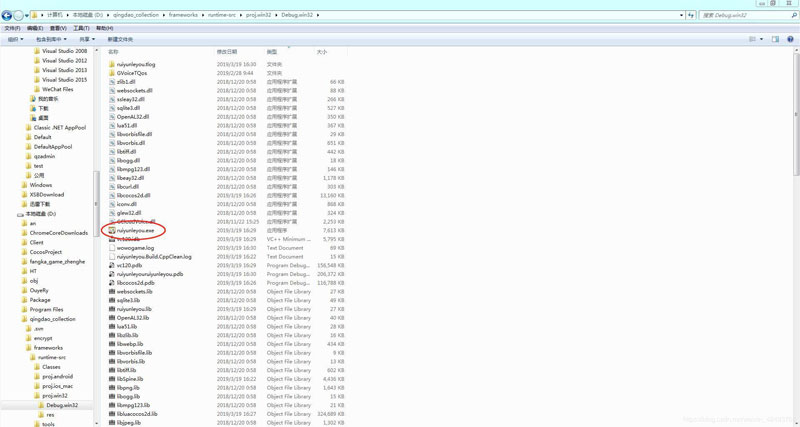The width and height of the screenshot is (800, 427).
Task: Toggle the preview pane icon
Action: [775, 39]
